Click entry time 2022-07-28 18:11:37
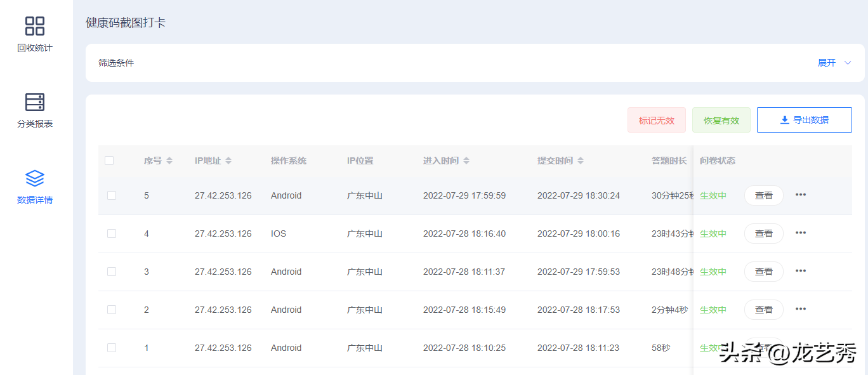The image size is (868, 375). [x=464, y=272]
